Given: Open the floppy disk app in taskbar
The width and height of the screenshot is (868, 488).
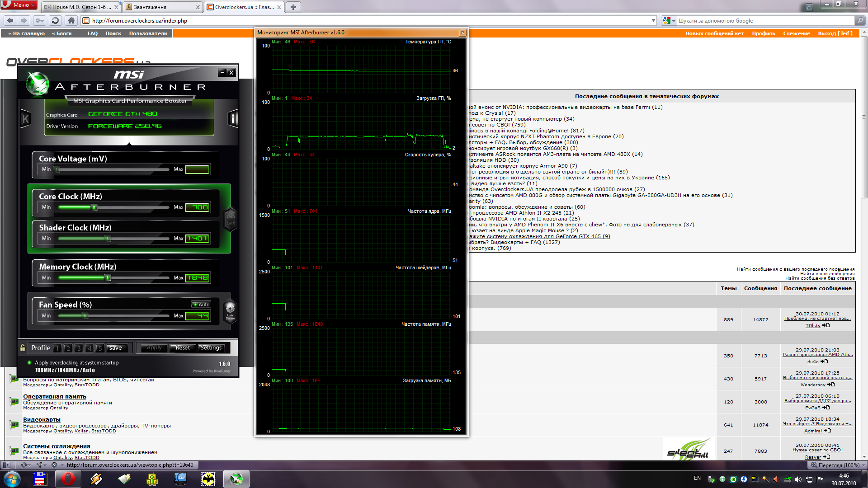Looking at the screenshot, I should (x=40, y=479).
